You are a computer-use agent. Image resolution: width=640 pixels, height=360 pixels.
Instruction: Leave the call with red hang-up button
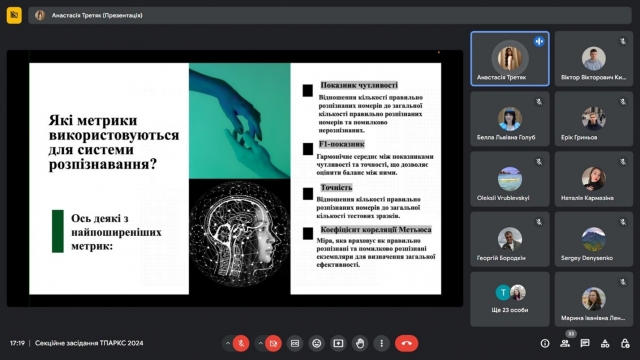point(407,343)
